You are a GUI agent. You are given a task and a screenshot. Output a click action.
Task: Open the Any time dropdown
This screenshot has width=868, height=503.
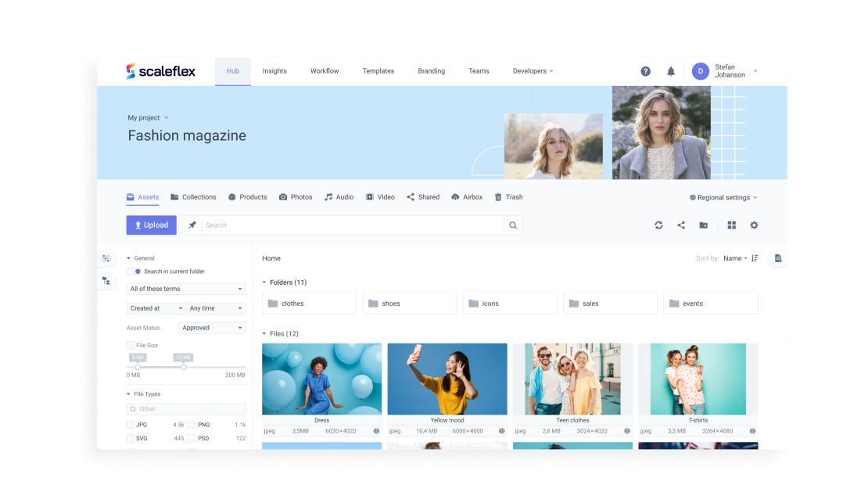pos(215,308)
